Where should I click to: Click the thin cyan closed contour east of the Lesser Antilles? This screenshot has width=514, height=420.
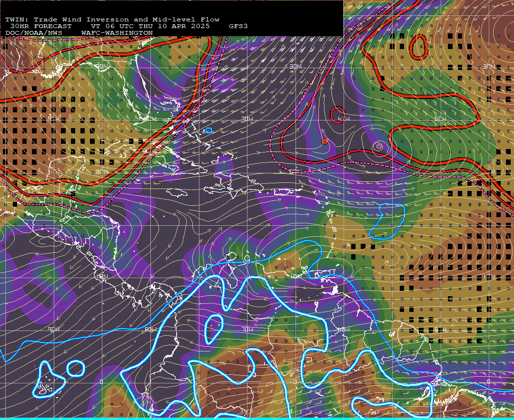pyautogui.click(x=387, y=221)
